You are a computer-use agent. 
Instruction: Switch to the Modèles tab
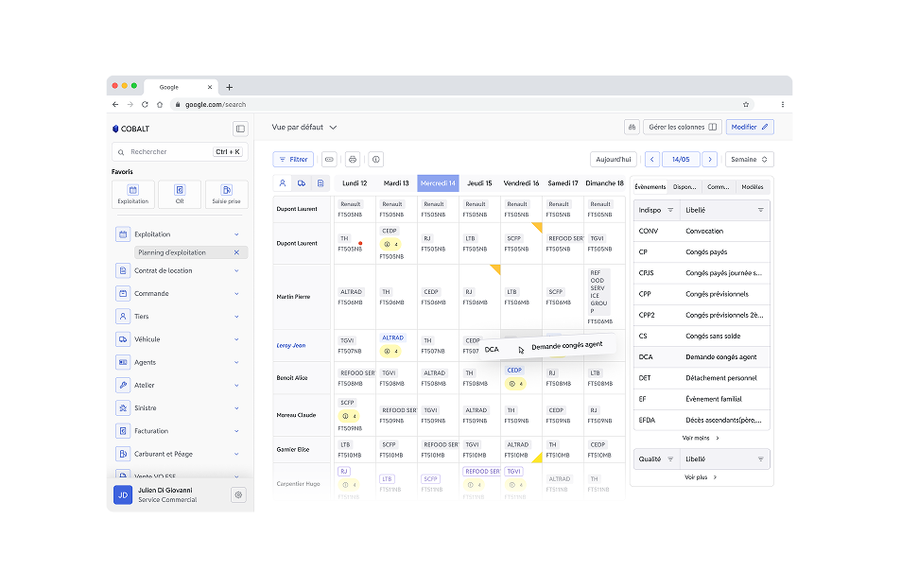click(x=753, y=187)
